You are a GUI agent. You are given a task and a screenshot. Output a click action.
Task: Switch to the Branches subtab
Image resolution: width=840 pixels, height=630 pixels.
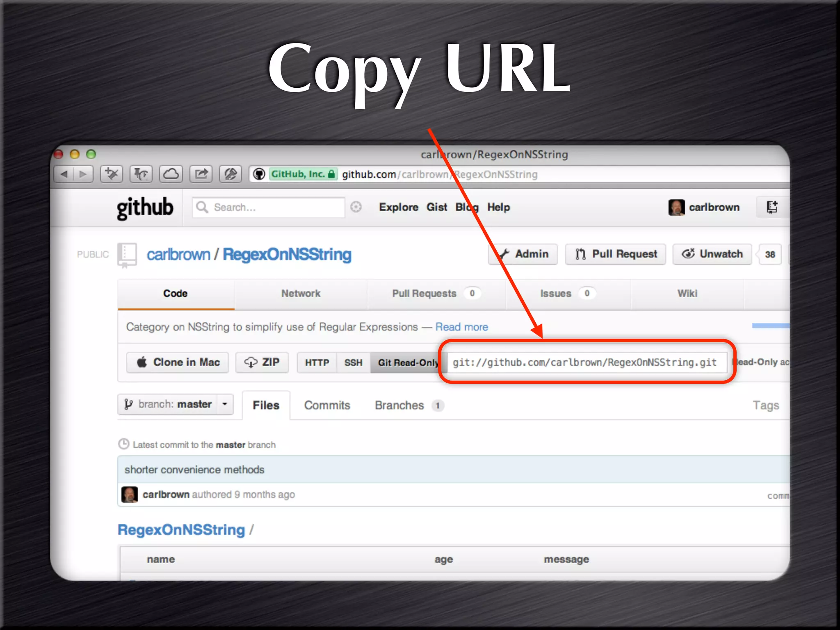409,405
